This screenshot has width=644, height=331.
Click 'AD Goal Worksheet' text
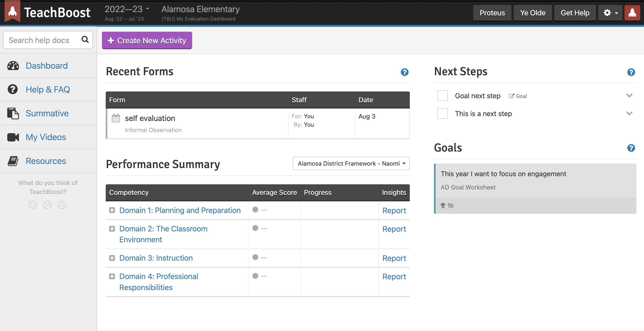pos(468,187)
